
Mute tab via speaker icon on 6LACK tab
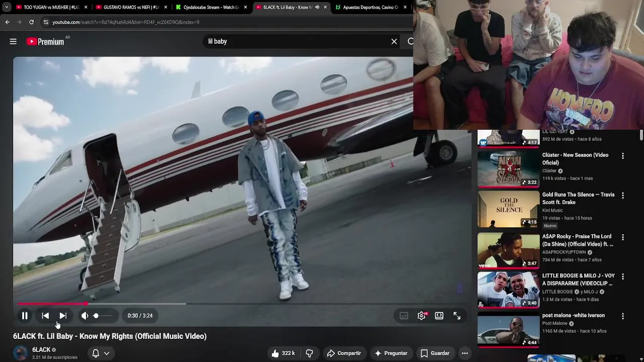point(317,8)
